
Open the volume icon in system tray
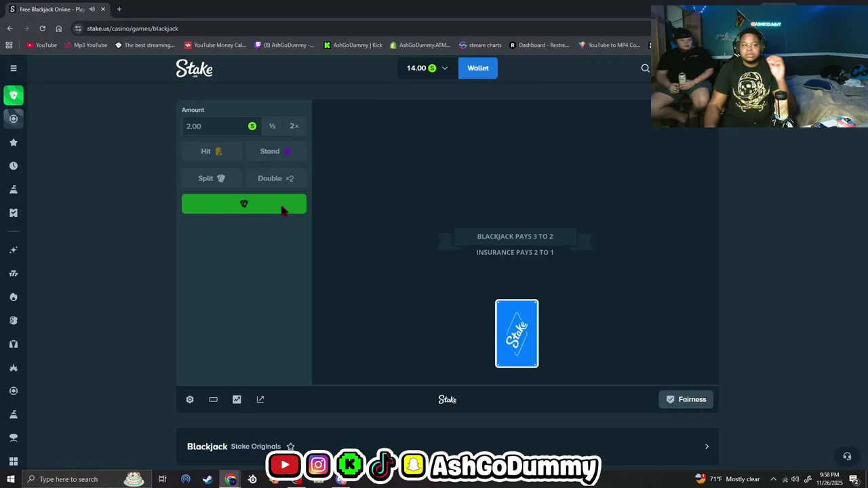[x=795, y=479]
